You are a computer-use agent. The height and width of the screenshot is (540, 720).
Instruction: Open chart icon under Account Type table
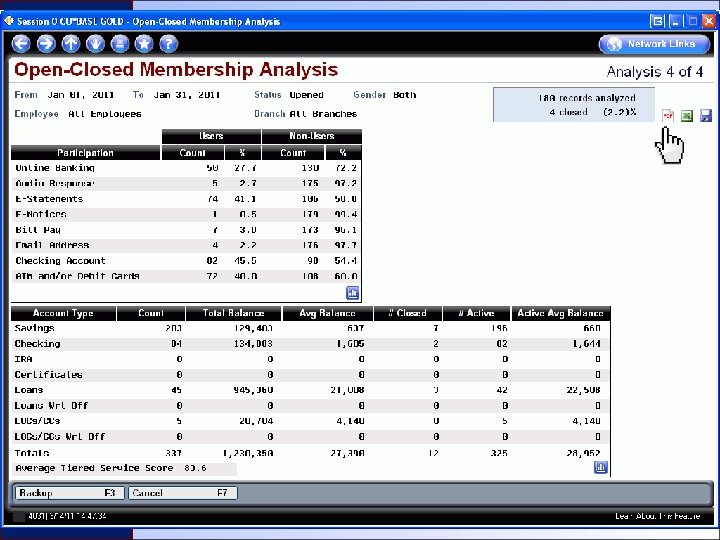pos(601,467)
